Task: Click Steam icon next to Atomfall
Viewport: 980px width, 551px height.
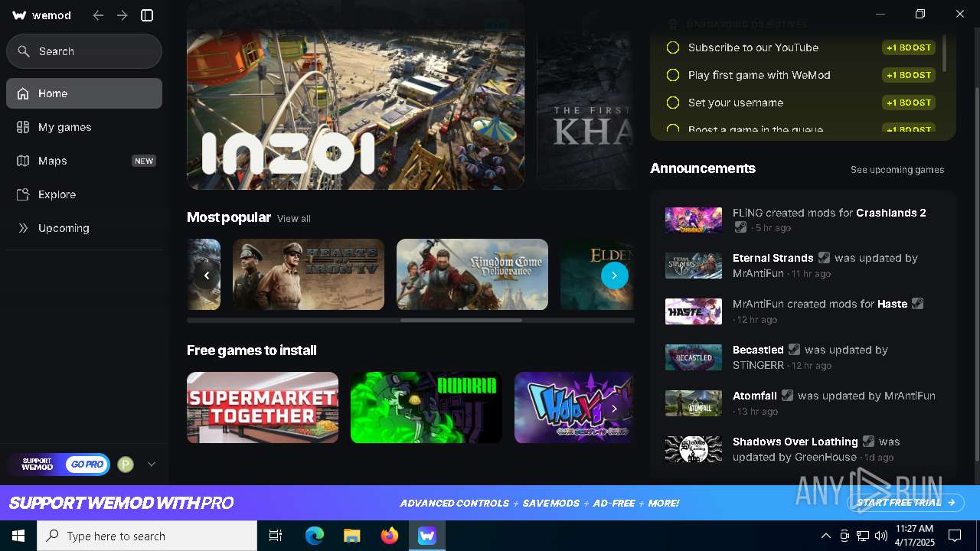Action: 787,396
